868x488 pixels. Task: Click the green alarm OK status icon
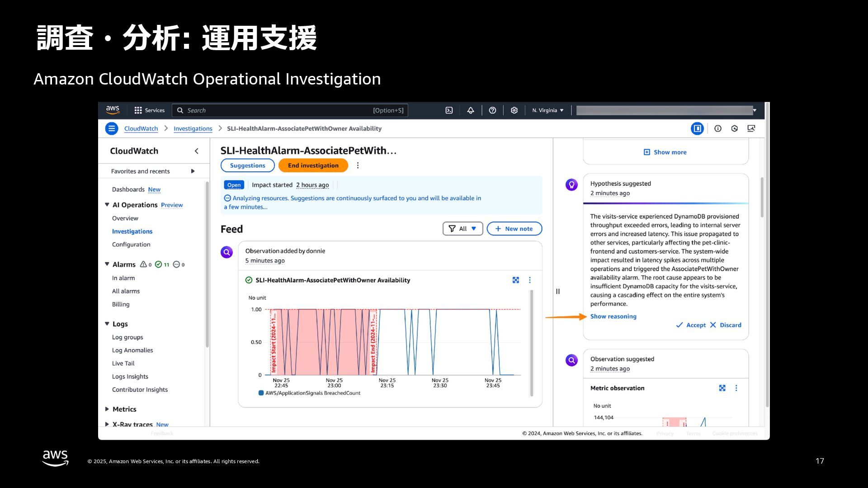(249, 280)
